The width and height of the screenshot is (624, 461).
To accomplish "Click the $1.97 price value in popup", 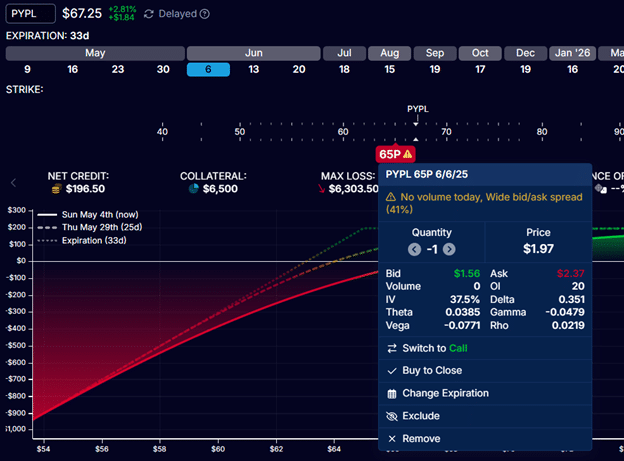I will tap(538, 249).
